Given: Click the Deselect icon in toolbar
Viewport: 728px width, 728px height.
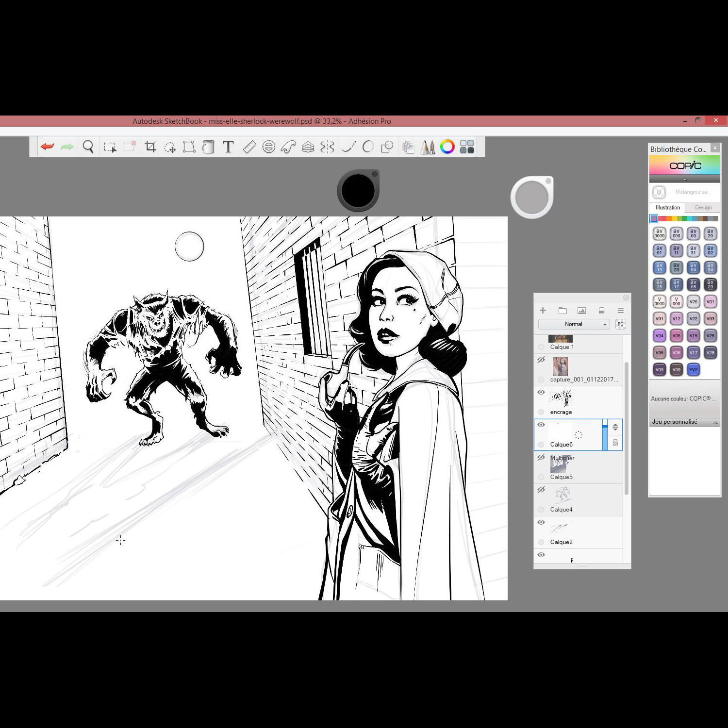Looking at the screenshot, I should click(x=130, y=147).
